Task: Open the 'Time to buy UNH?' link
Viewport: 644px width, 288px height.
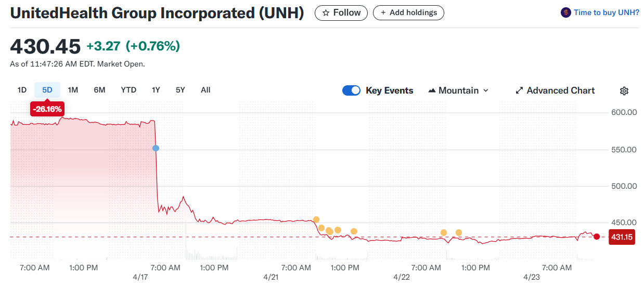Action: [607, 12]
